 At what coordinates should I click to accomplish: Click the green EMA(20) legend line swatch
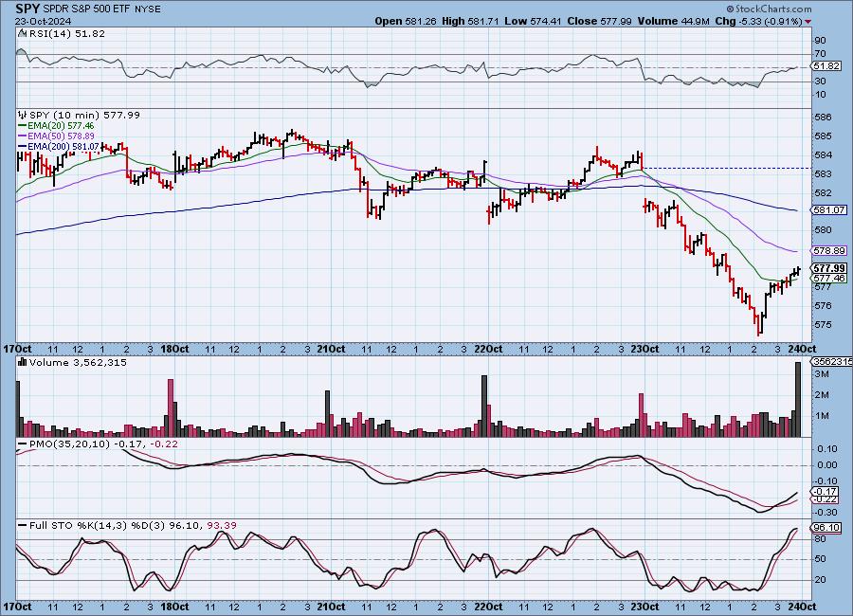23,126
